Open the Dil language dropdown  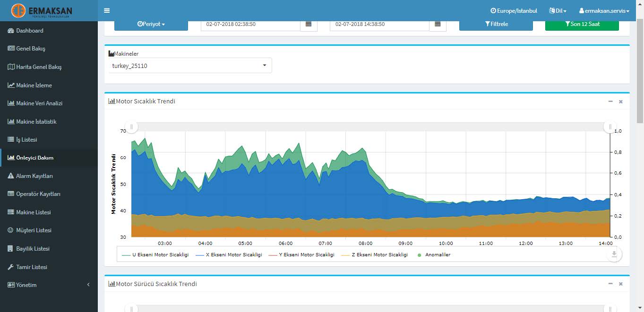coord(558,10)
